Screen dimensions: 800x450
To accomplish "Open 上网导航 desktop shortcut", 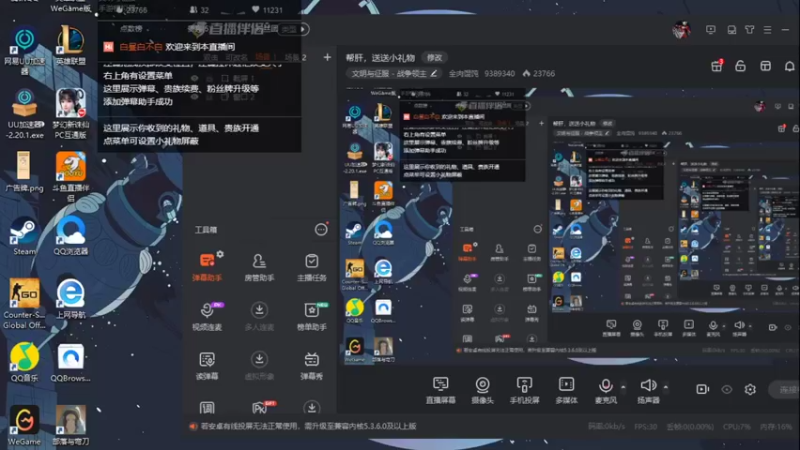I will point(71,299).
